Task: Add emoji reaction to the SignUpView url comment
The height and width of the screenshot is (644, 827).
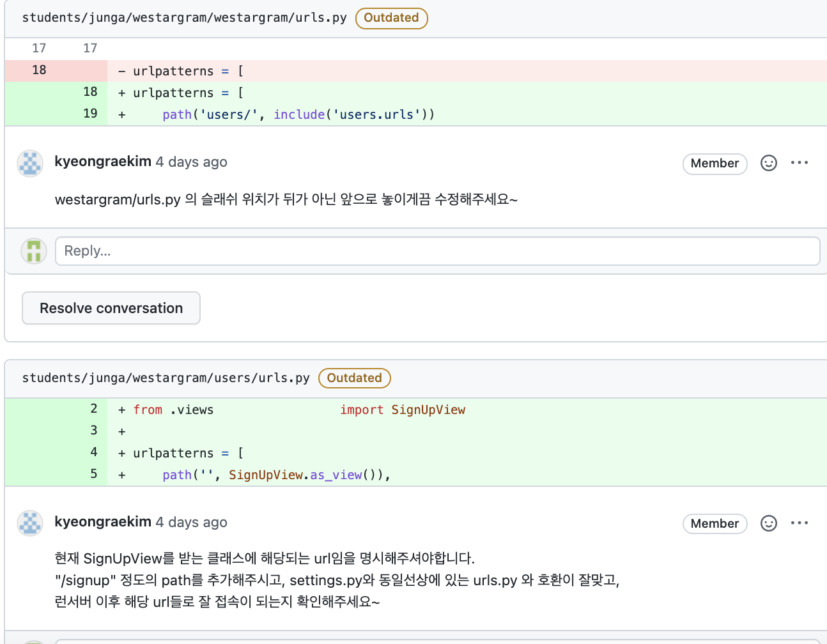Action: (769, 523)
